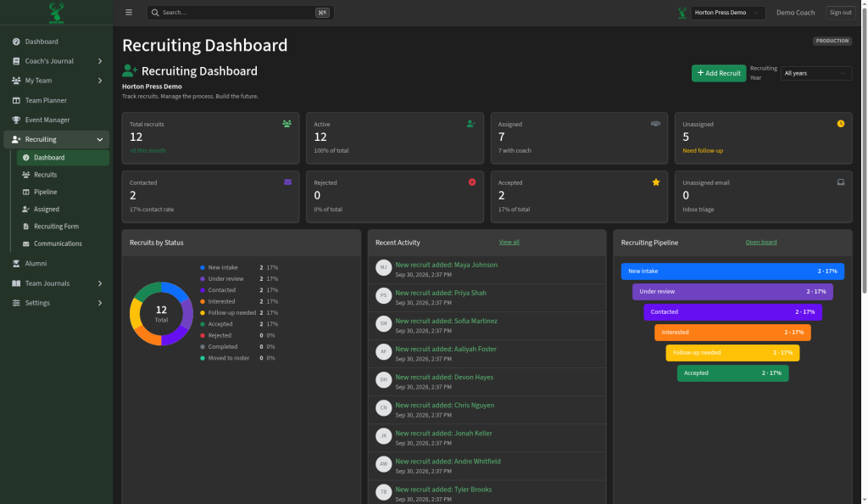
Task: Open the Recruiting Year 'All years' dropdown
Action: [x=816, y=73]
